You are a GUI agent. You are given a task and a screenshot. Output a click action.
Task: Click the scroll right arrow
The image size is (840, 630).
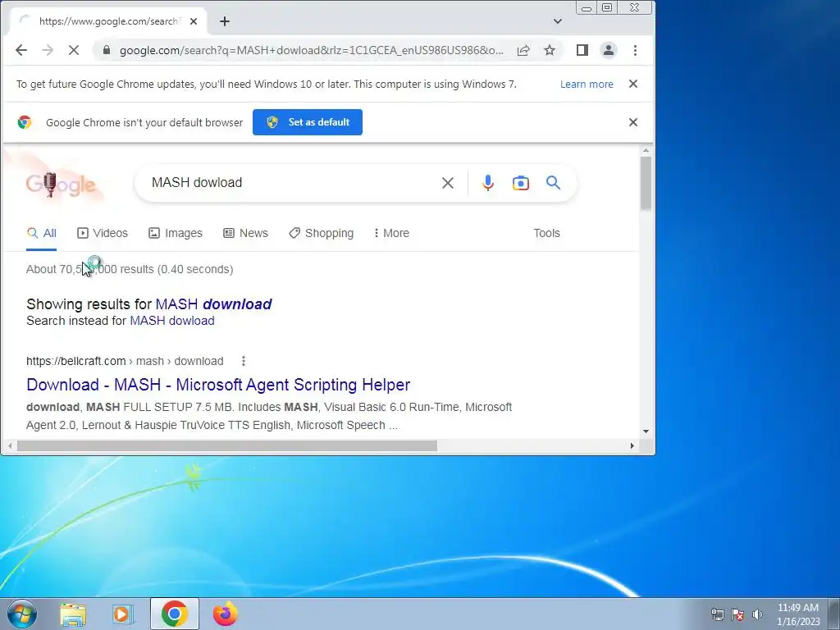(x=632, y=445)
